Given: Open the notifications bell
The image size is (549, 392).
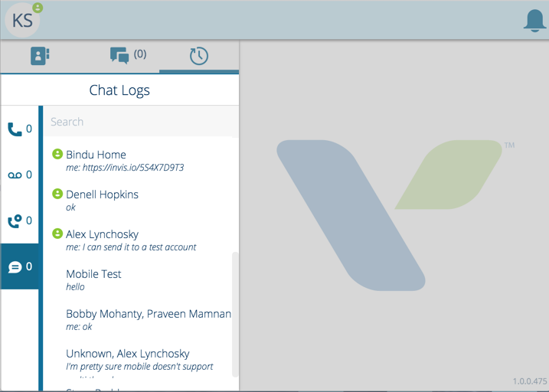Looking at the screenshot, I should pos(534,21).
